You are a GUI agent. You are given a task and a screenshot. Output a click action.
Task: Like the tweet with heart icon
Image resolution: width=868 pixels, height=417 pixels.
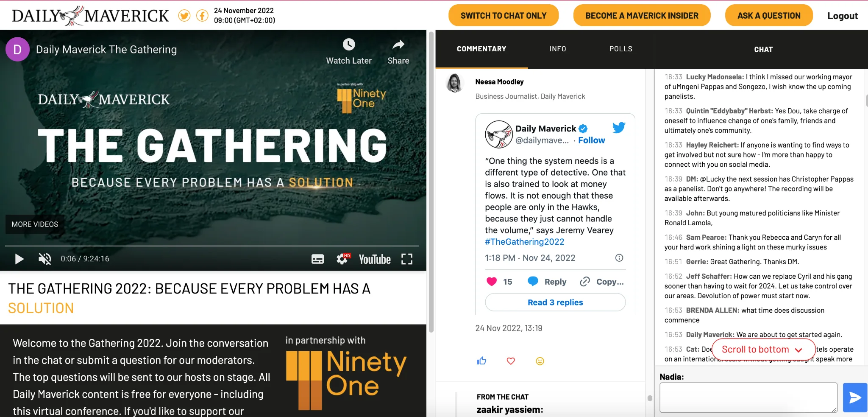492,282
